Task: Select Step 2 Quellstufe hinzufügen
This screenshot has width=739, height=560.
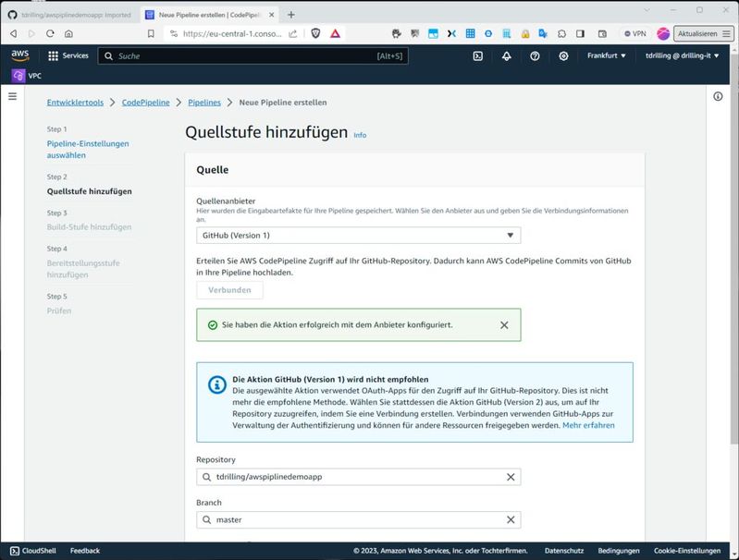Action: pyautogui.click(x=89, y=191)
